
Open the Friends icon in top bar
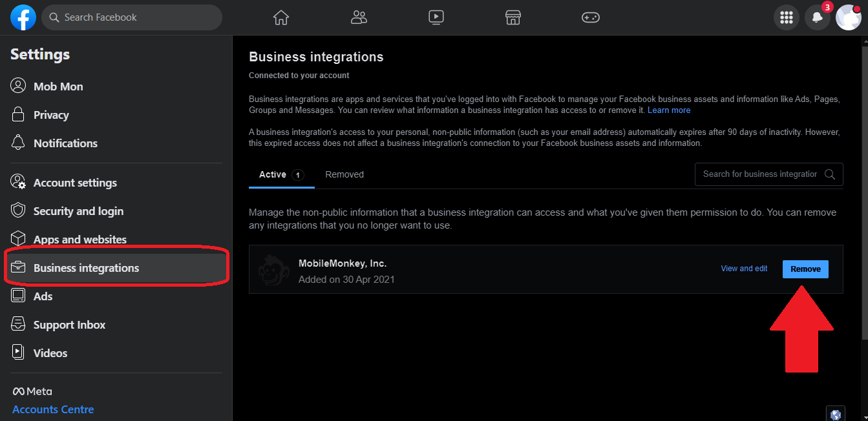(359, 17)
